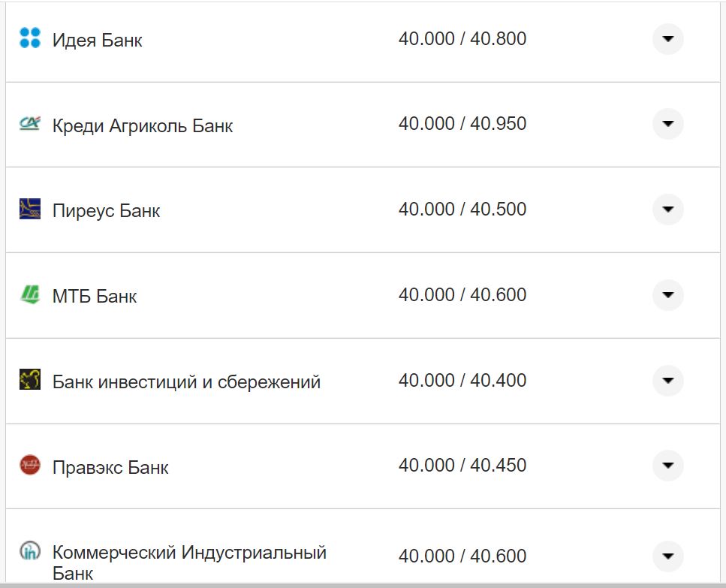Expand the МТБ Банк row
Screen dimensions: 726x588
point(667,295)
